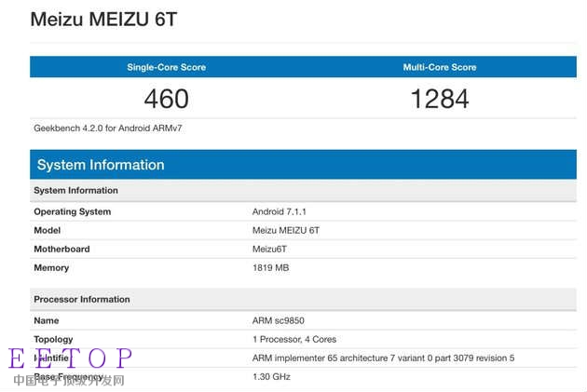This screenshot has width=587, height=392.
Task: Click the blue System Information section banner
Action: pos(303,165)
